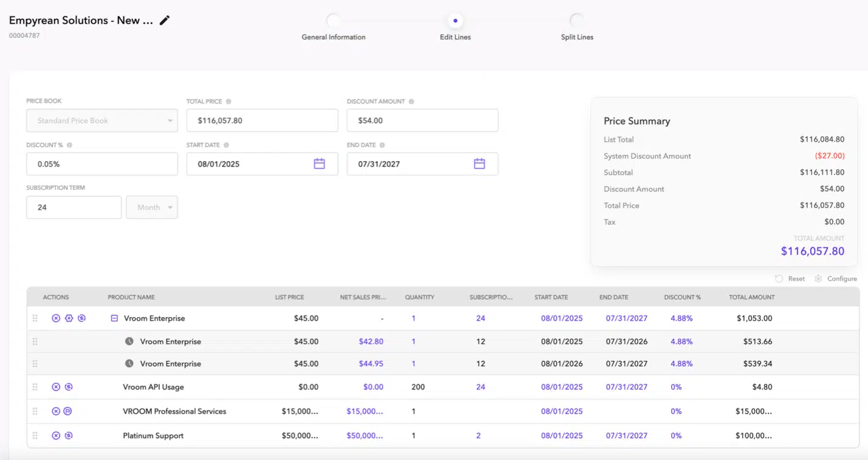Click the Vroom API Usage quantity 200
The image size is (868, 460).
418,387
